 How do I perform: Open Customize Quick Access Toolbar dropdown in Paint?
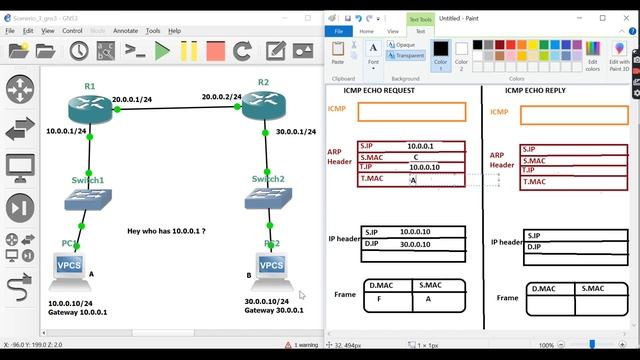click(378, 19)
